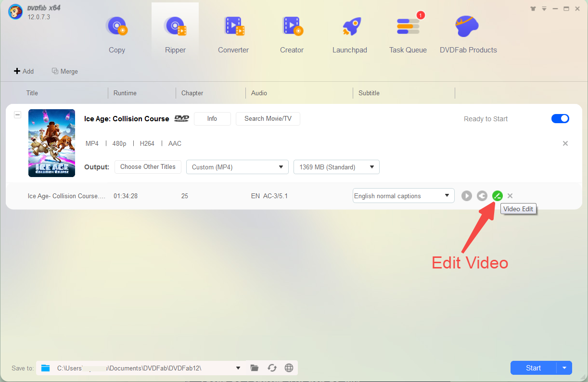Screen dimensions: 588x382
Task: Show DVDFab Products
Action: [x=468, y=35]
